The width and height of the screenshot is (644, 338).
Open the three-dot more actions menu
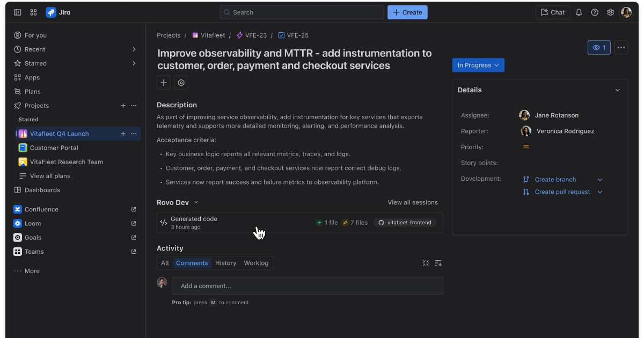tap(621, 48)
